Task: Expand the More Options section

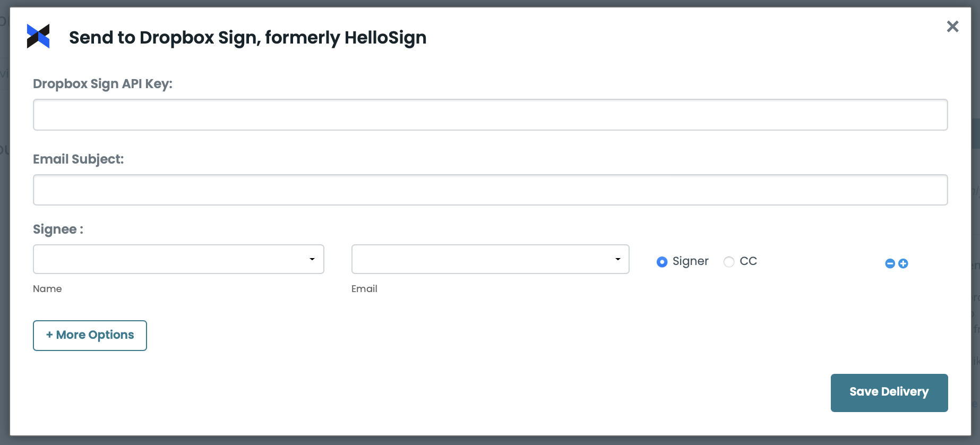Action: [90, 335]
